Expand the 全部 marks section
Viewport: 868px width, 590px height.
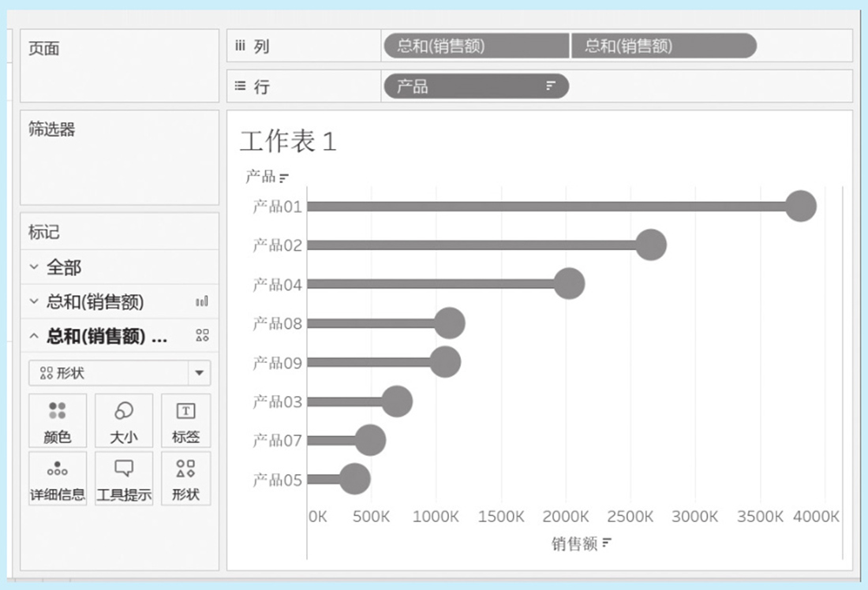[x=34, y=267]
